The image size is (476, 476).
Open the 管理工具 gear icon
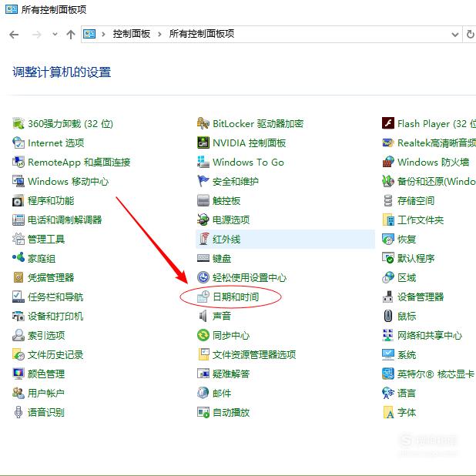pyautogui.click(x=18, y=240)
